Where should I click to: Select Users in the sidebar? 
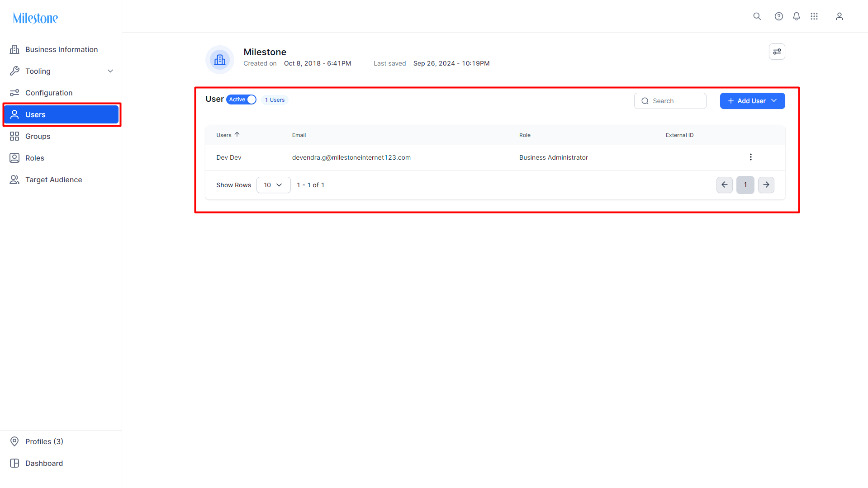click(x=61, y=114)
